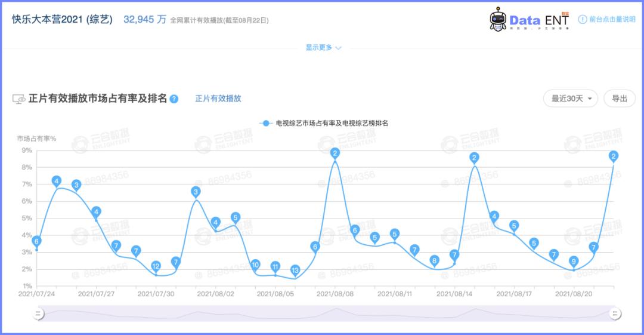This screenshot has height=335, width=644.
Task: Click the 正片有效播放市场占有率及排名 section heading
Action: (98, 99)
